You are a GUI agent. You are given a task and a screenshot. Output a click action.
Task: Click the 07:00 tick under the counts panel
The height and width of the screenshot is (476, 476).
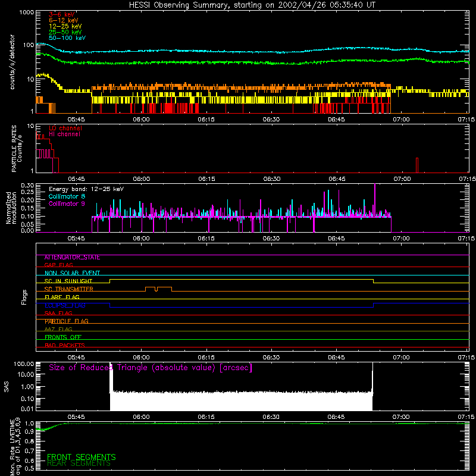tap(401, 120)
